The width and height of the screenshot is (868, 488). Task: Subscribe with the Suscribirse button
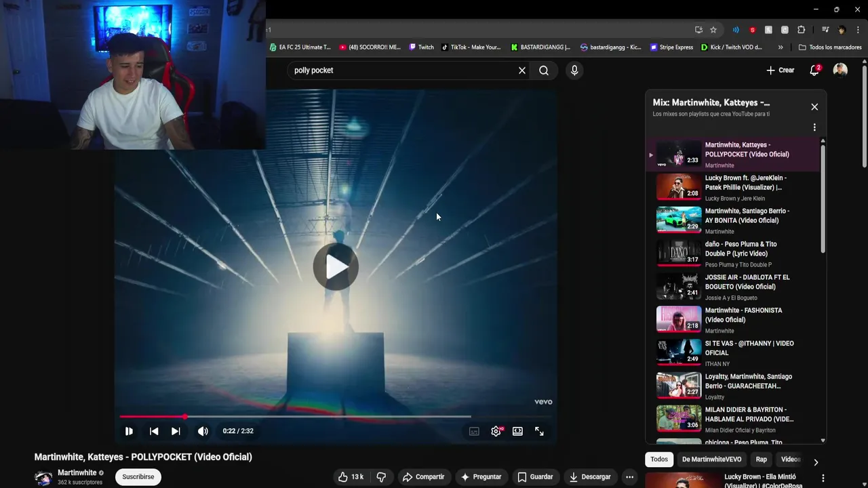[x=138, y=477]
